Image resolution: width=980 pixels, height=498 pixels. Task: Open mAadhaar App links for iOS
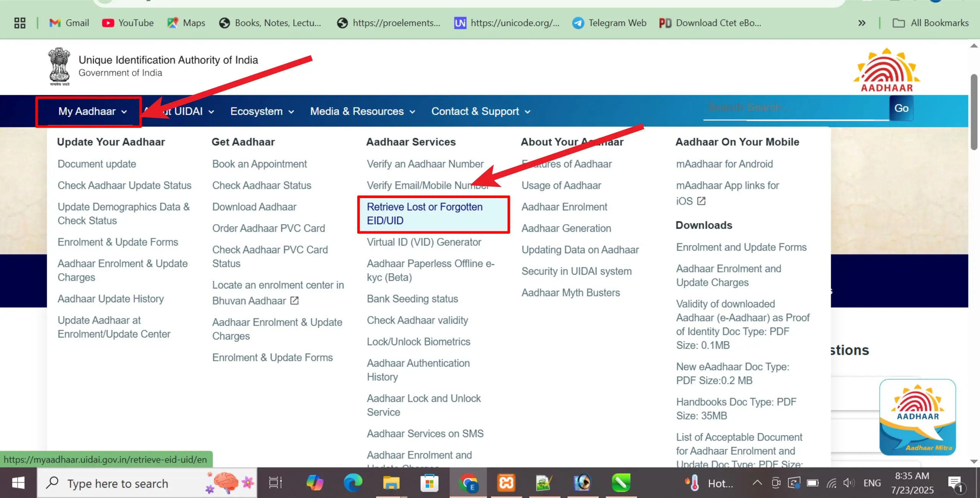pos(727,193)
